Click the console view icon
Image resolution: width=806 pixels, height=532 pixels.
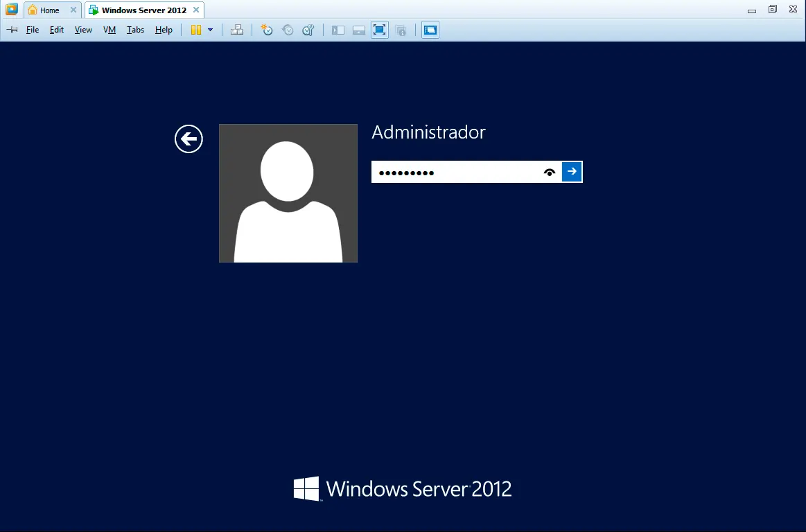pyautogui.click(x=430, y=30)
